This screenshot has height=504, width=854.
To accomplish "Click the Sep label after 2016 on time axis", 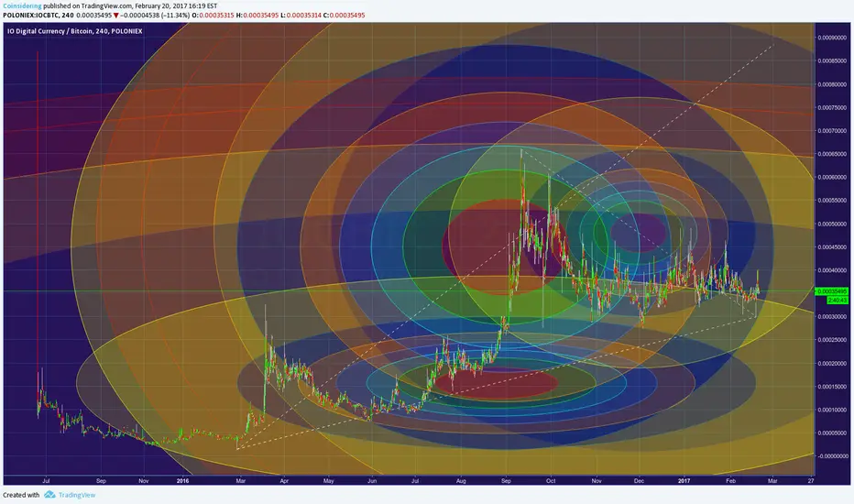I will 506,480.
